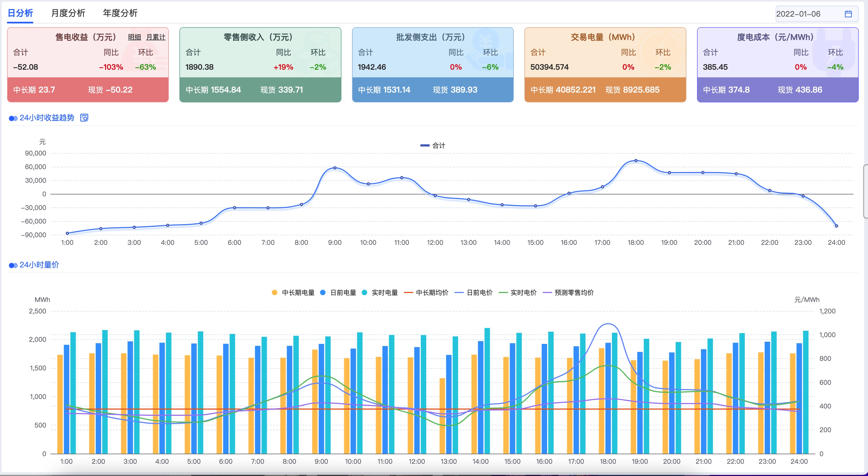868x476 pixels.
Task: Click the 24:00 data point on 合计 line
Action: pos(836,226)
